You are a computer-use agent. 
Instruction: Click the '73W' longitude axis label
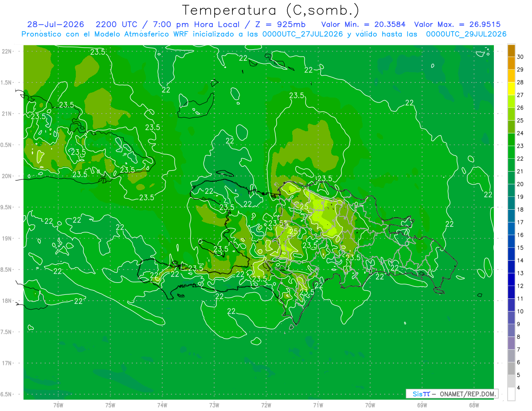(x=214, y=405)
